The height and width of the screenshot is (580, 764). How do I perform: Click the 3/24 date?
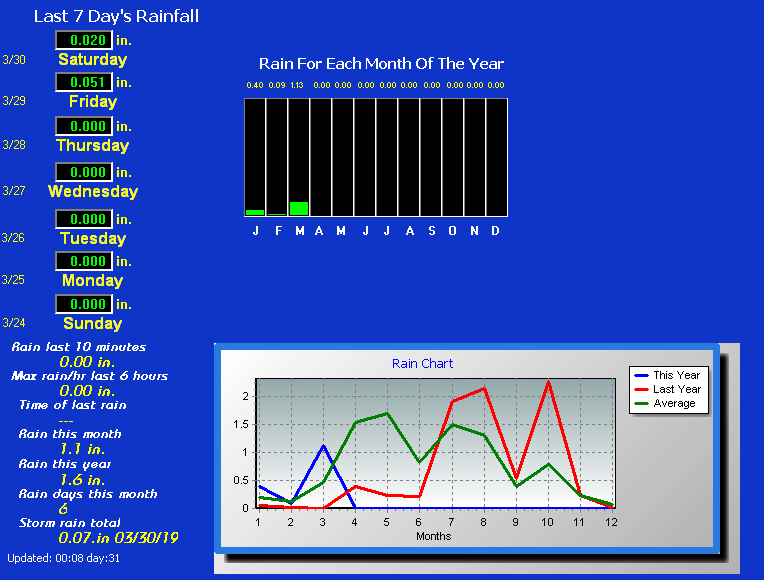14,323
